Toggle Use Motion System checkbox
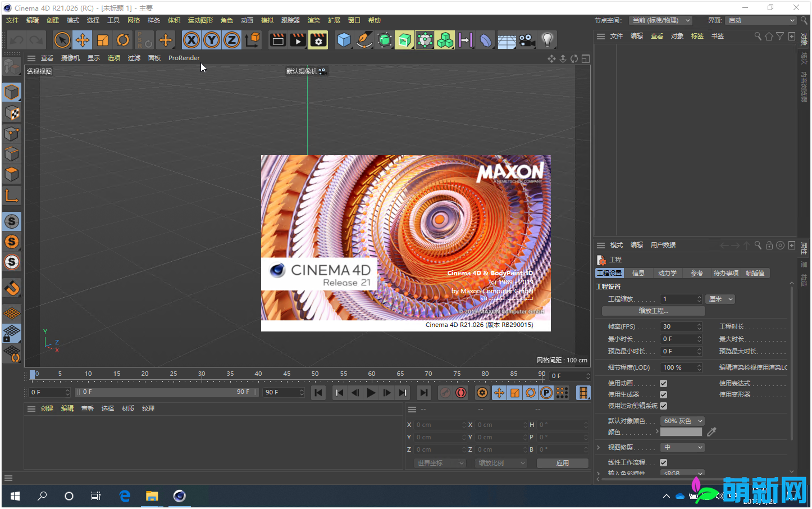 click(663, 406)
